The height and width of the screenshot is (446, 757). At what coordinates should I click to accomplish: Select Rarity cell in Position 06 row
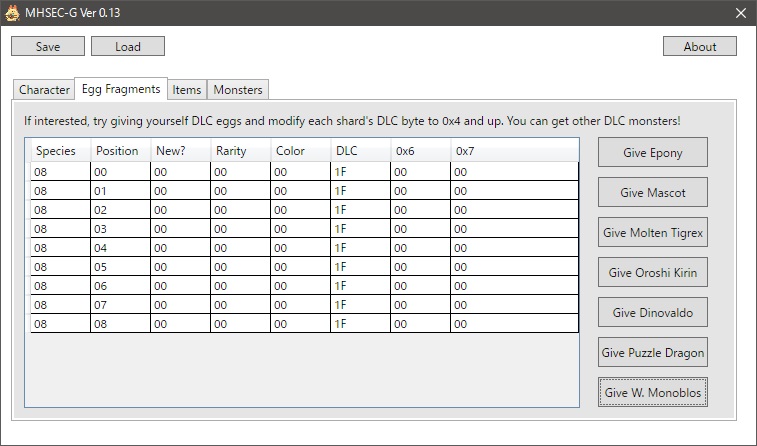pyautogui.click(x=240, y=286)
